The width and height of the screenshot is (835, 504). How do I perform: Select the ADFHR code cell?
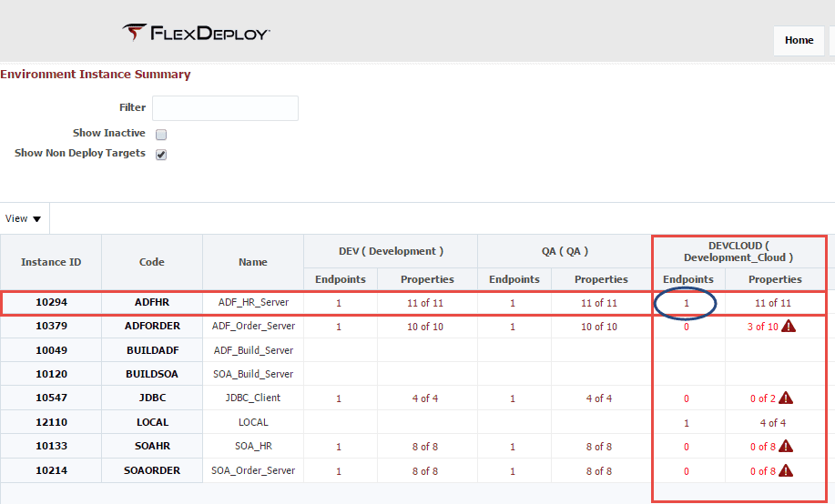(152, 303)
